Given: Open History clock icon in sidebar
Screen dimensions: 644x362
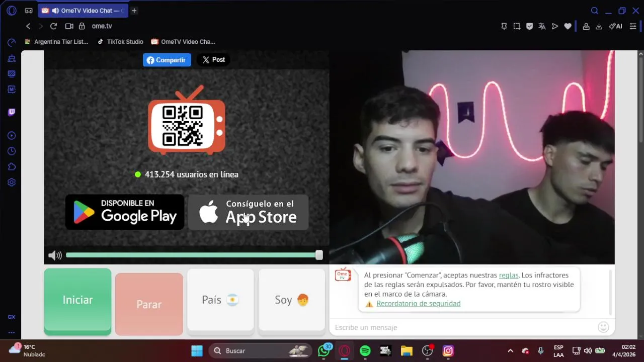Looking at the screenshot, I should 12,151.
